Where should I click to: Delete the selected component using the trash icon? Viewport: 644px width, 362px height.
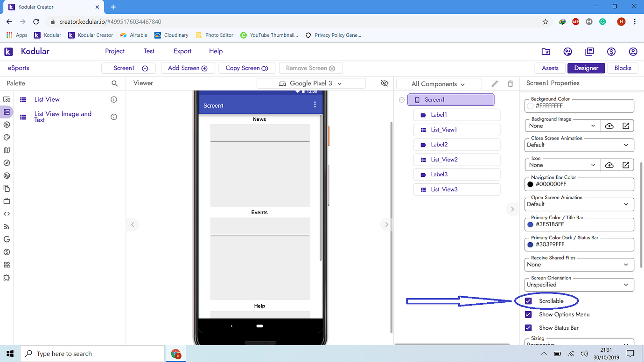[510, 83]
